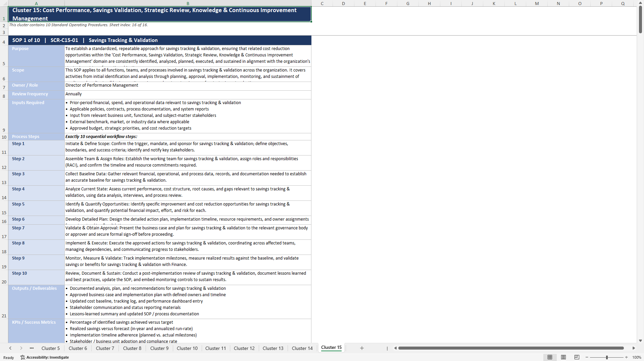Click the 'Collect Baseline Data' step cell
644x361 pixels.
click(188, 178)
